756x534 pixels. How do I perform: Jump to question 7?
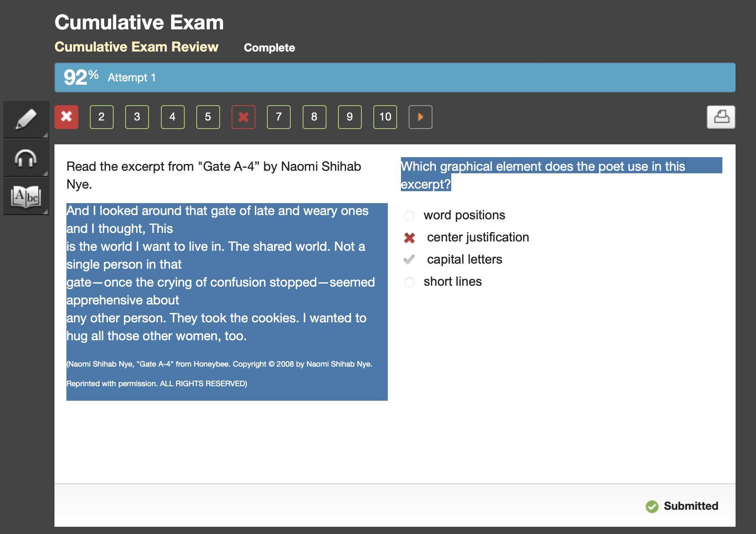point(279,117)
